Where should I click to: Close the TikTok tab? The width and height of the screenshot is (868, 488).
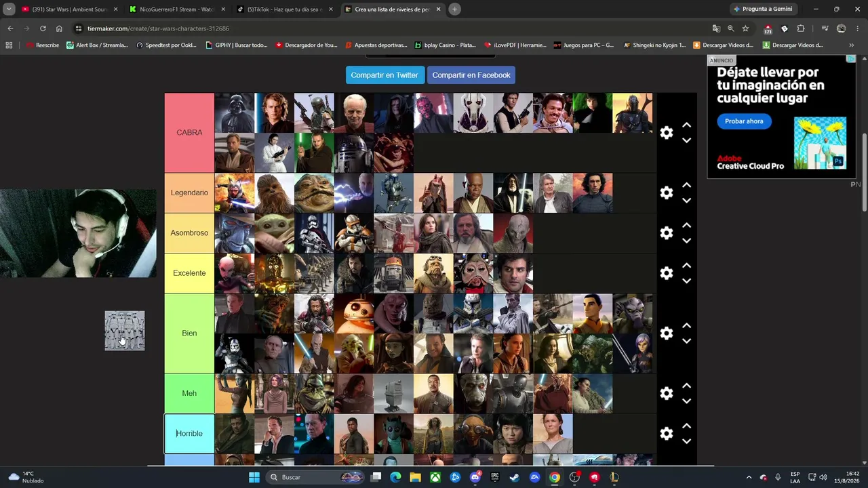[x=330, y=9]
